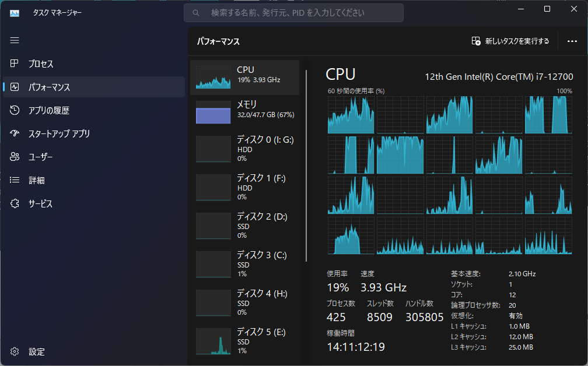The width and height of the screenshot is (588, 366).
Task: Select ディスク 0 (I: G:) entry
Action: 245,149
